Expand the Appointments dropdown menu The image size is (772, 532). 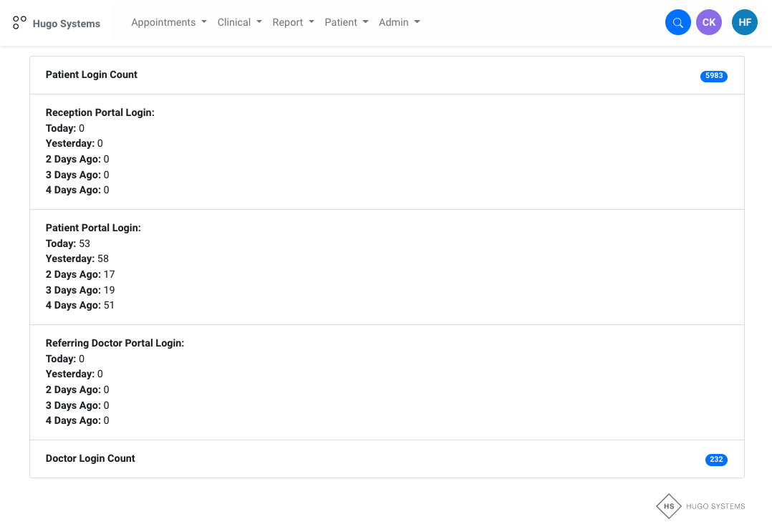(169, 22)
